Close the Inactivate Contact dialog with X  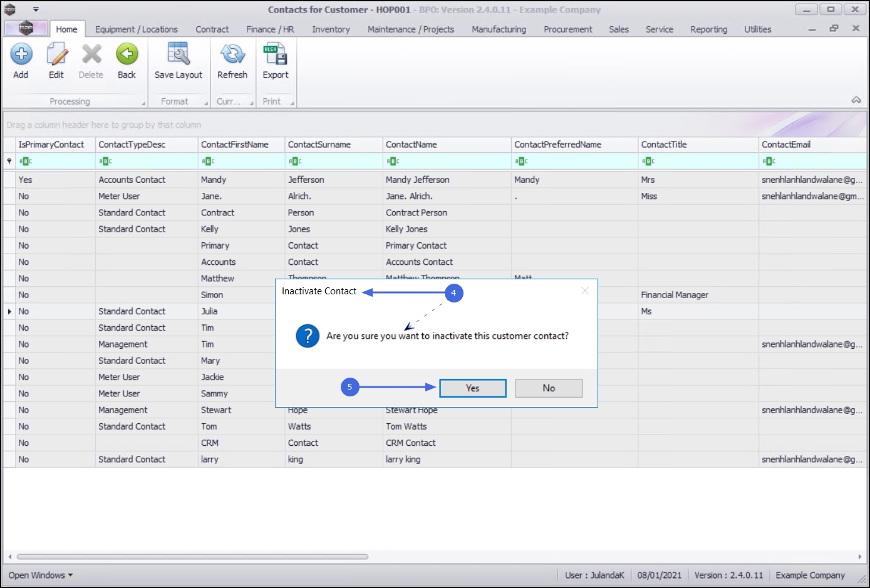pos(585,291)
